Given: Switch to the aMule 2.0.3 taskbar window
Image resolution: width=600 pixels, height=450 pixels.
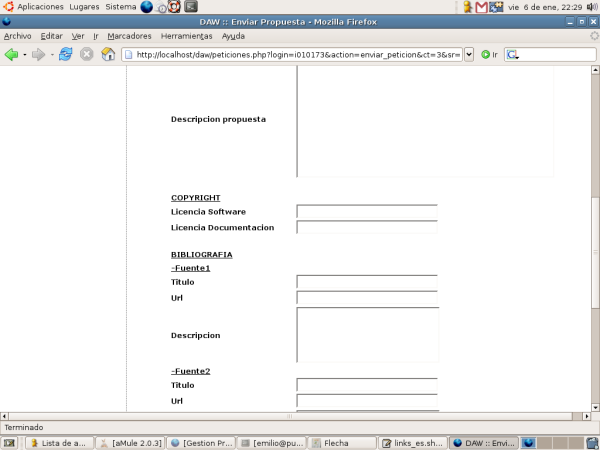Looking at the screenshot, I should tap(130, 443).
